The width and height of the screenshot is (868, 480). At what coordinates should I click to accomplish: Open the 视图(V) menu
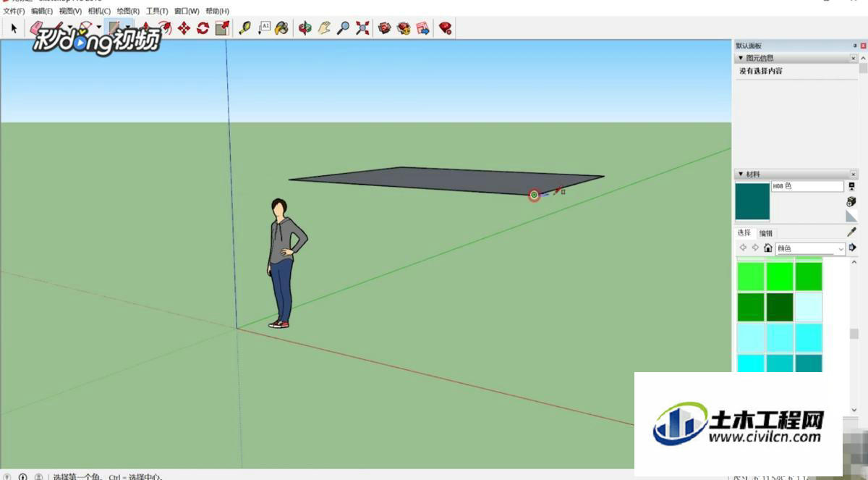click(70, 12)
